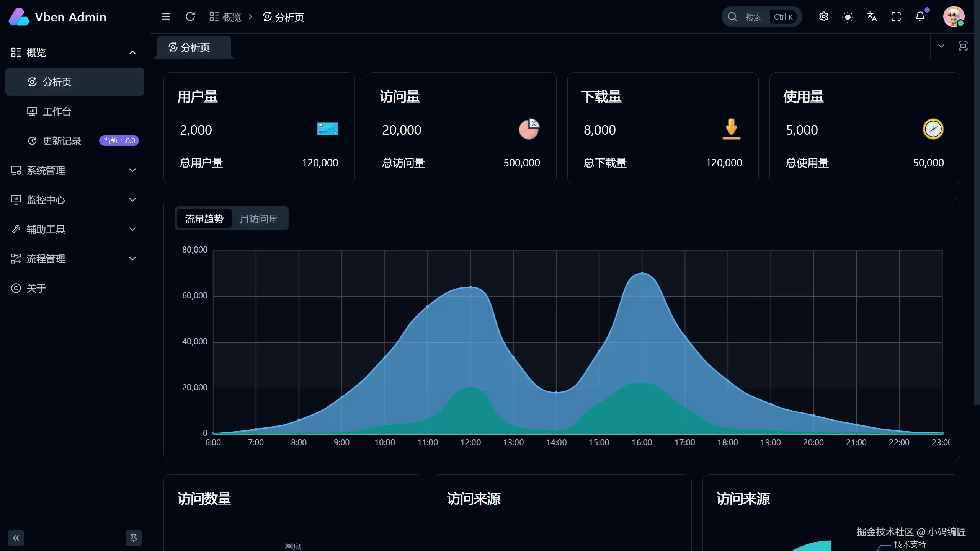Viewport: 980px width, 551px height.
Task: Open language switcher translate icon
Action: coord(872,17)
